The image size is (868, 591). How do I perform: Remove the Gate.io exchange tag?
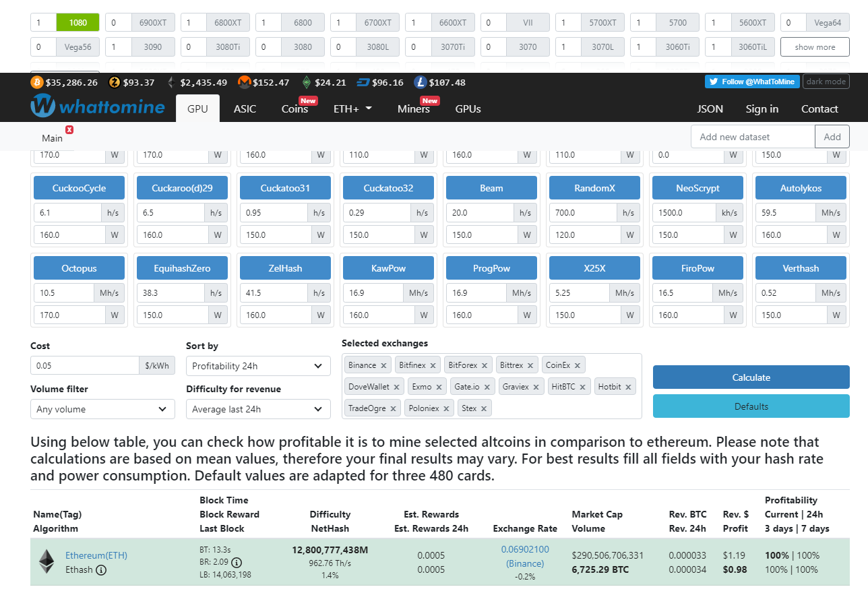[486, 387]
